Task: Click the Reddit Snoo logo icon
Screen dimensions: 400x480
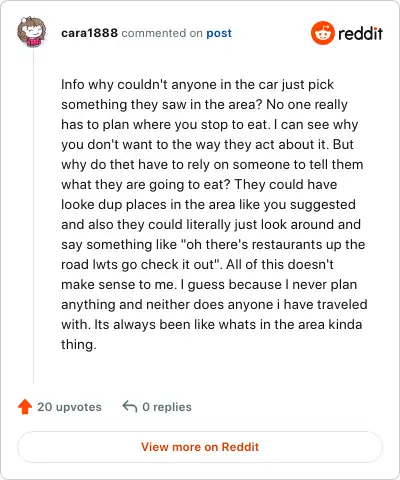Action: point(322,33)
